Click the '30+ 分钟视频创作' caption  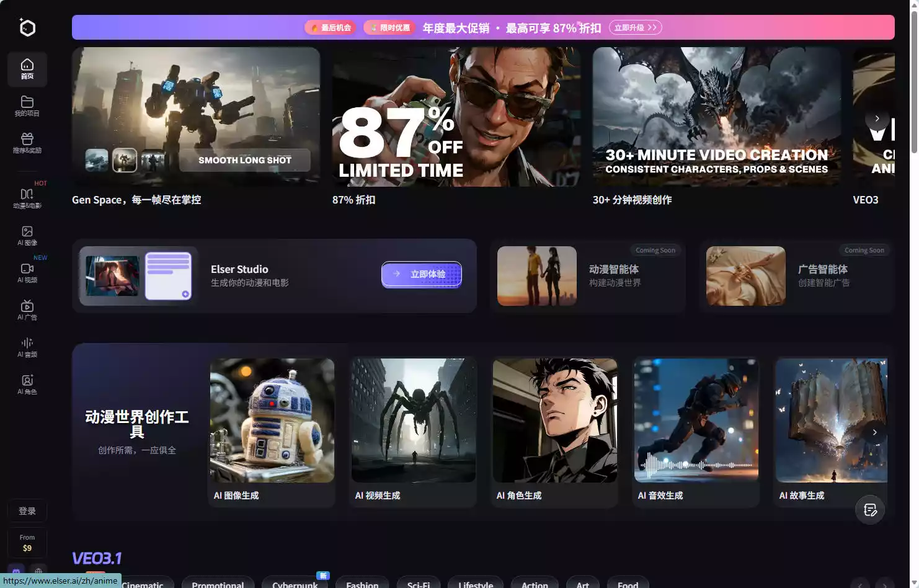click(x=632, y=200)
